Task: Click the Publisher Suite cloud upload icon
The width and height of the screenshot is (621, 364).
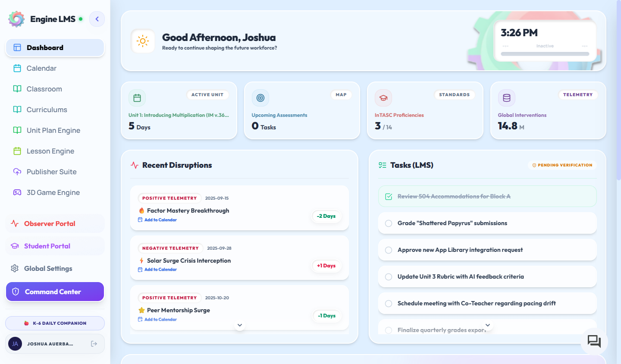Action: coord(17,172)
